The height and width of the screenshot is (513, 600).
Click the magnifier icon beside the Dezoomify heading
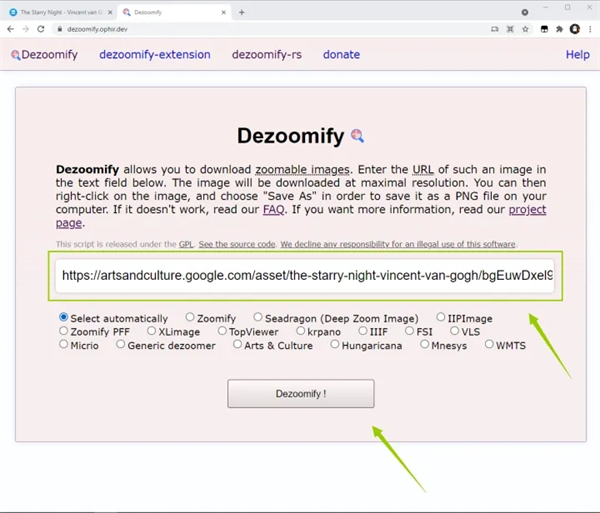357,136
